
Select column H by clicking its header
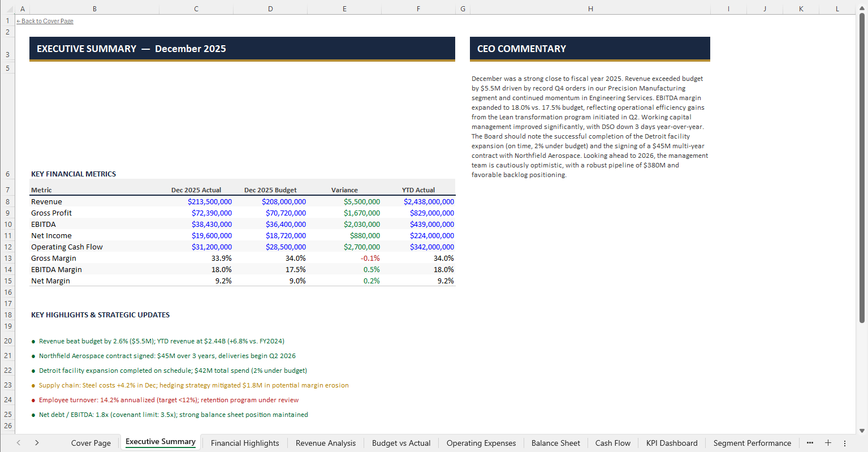coord(590,8)
